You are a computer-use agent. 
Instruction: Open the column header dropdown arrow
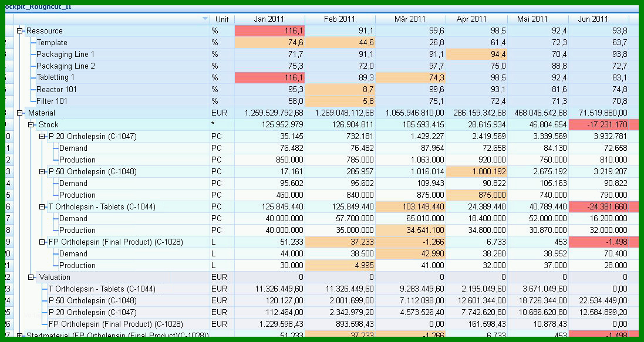click(x=205, y=19)
